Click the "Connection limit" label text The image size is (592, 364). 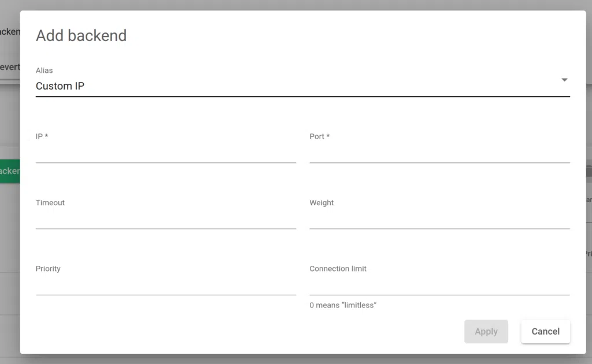point(338,269)
